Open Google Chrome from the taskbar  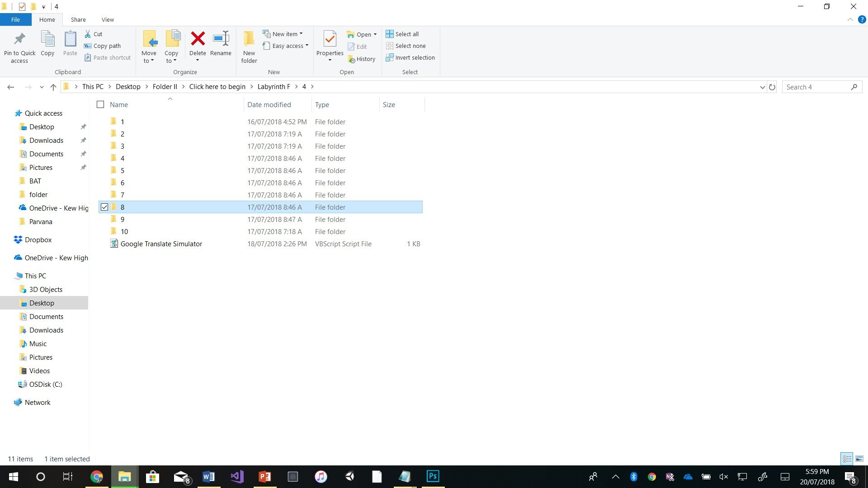pyautogui.click(x=97, y=476)
